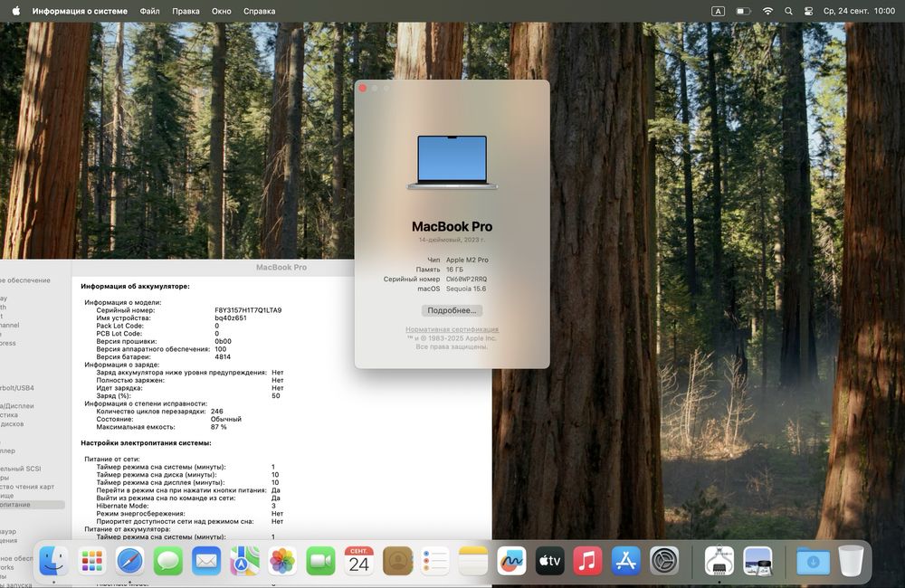Open the Нормативная сертификация link
Screen dimensions: 905x588
pos(452,329)
